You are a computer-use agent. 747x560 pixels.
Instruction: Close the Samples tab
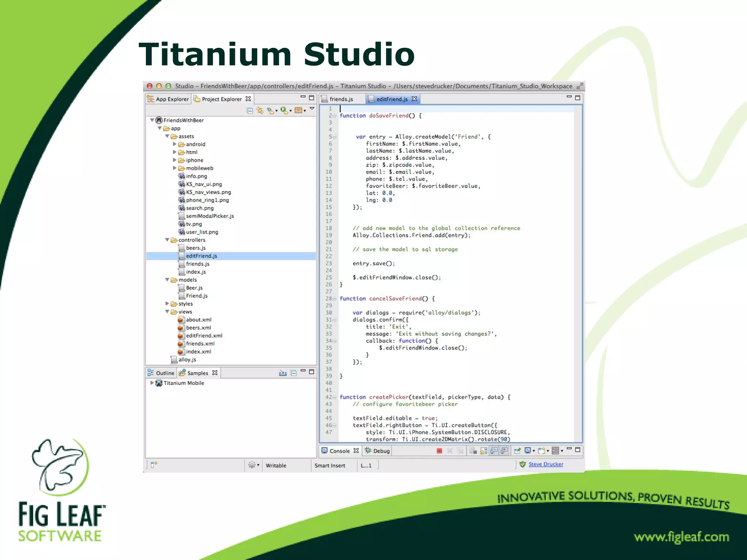pyautogui.click(x=215, y=373)
